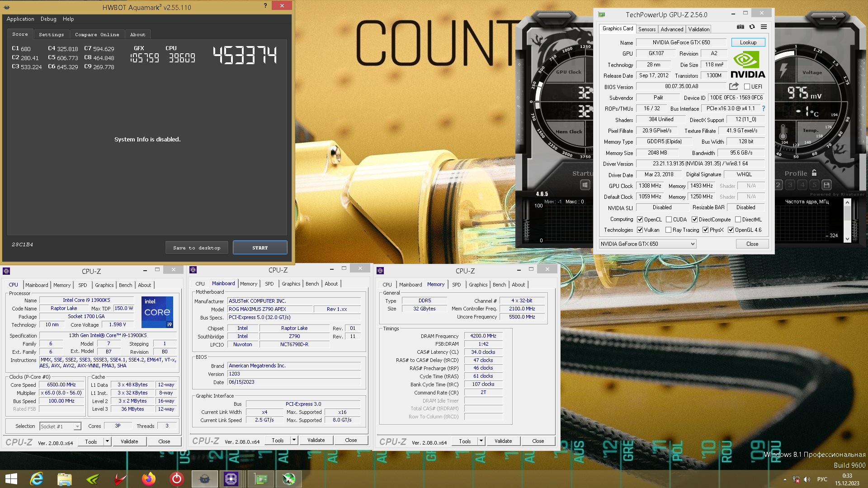This screenshot has width=868, height=488.
Task: Switch to Compare Online tab in Aquamark
Action: click(97, 34)
